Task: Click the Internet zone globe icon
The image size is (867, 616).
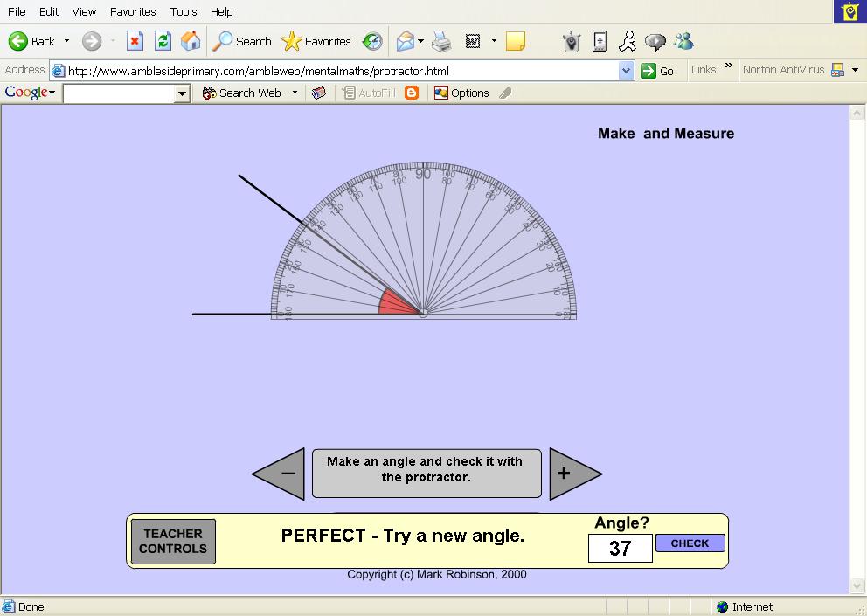Action: (722, 606)
